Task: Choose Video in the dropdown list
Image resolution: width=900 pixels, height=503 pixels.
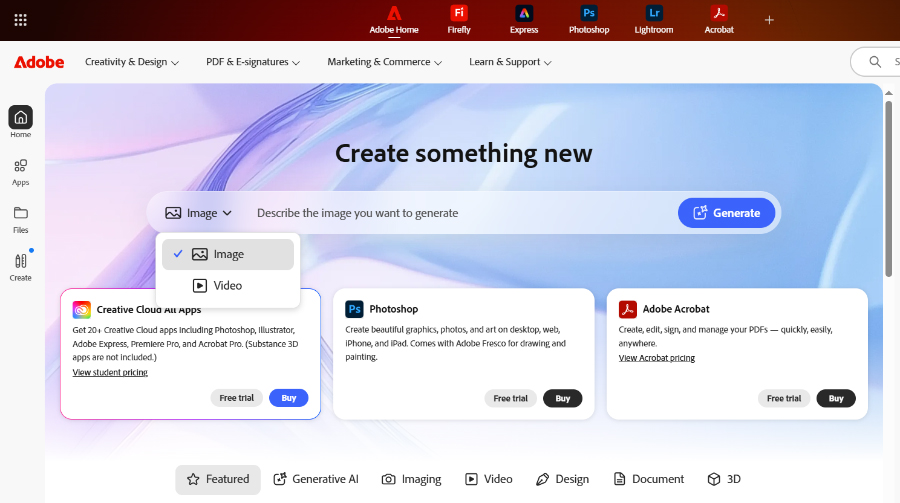Action: tap(228, 285)
